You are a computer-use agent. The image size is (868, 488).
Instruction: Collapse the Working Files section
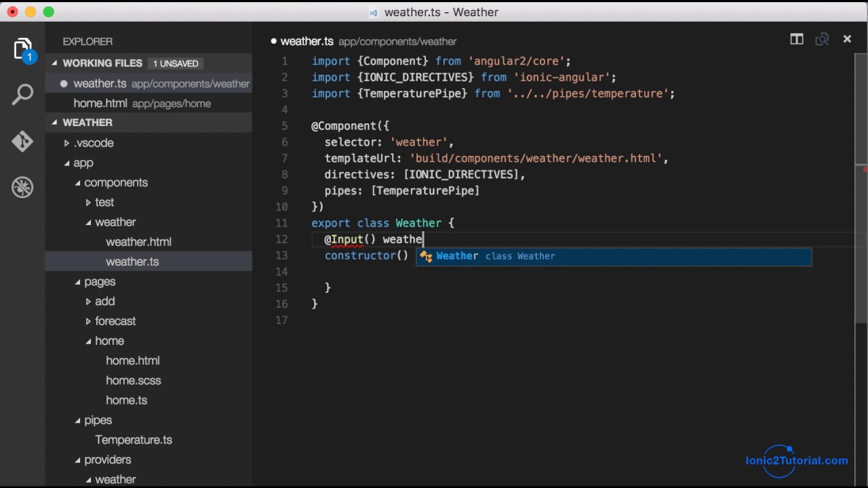tap(55, 63)
